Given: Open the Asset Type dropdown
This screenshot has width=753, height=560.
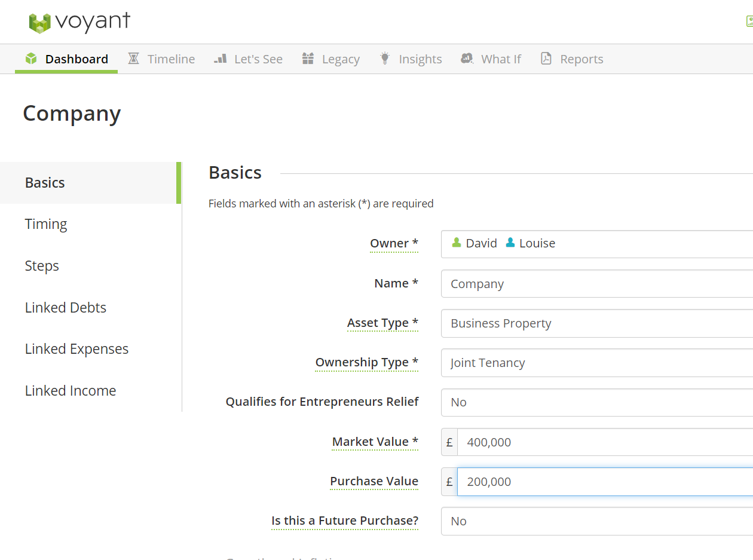Looking at the screenshot, I should click(x=597, y=323).
